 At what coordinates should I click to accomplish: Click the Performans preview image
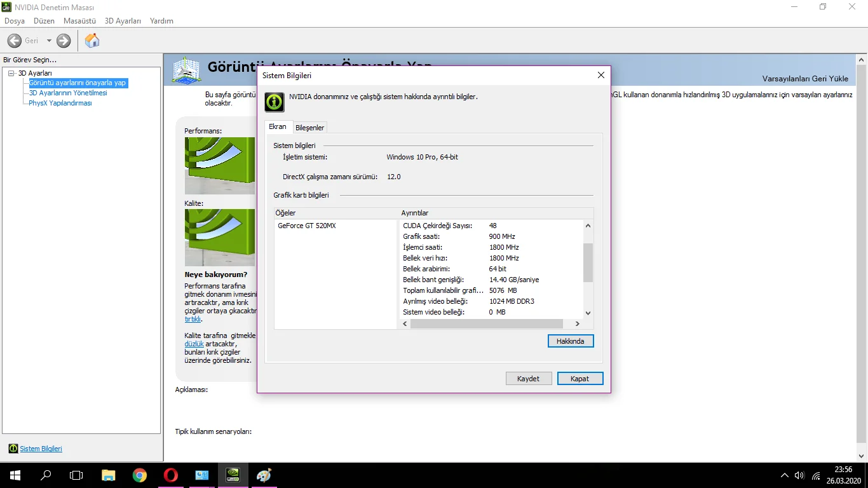coord(220,166)
